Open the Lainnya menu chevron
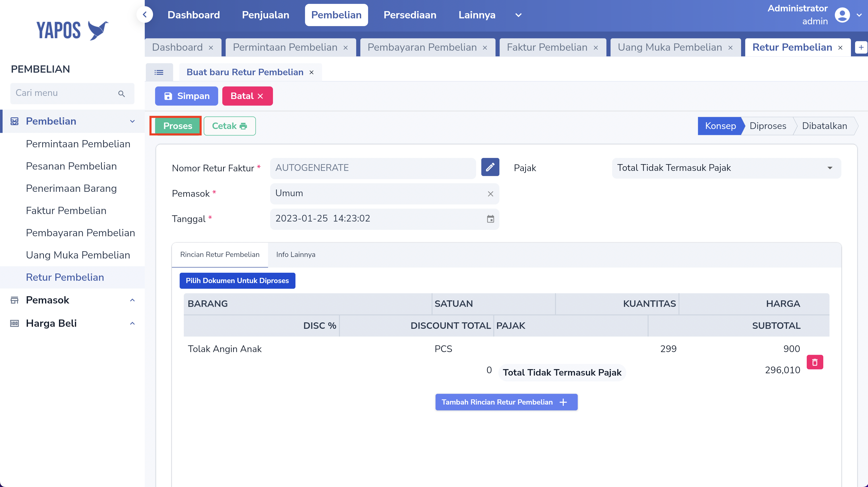 tap(518, 15)
